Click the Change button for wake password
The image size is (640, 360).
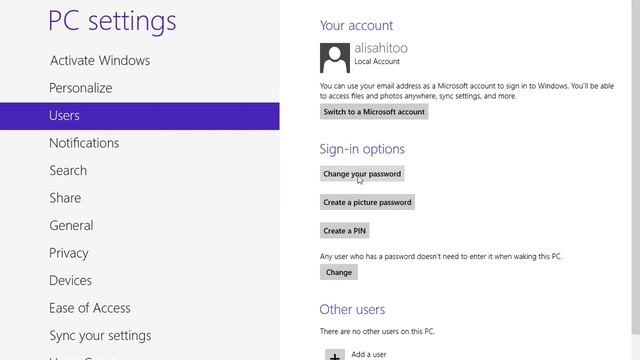point(339,273)
